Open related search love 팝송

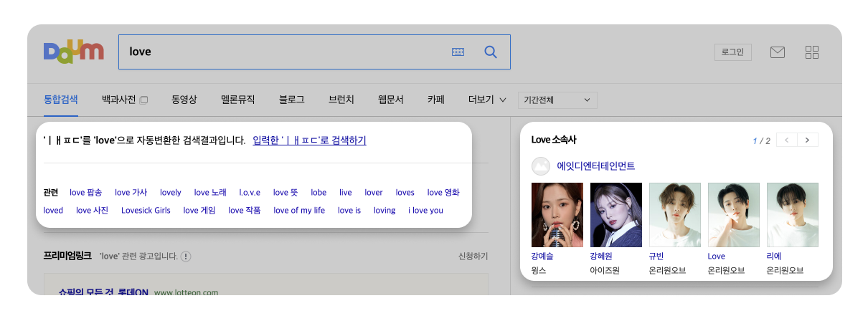tap(85, 192)
